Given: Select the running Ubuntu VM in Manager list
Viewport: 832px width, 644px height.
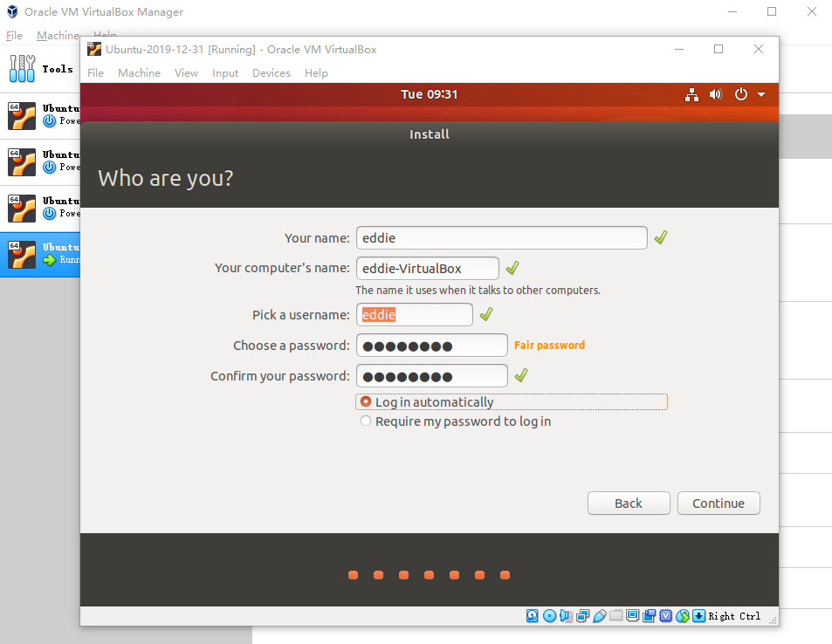Looking at the screenshot, I should click(x=40, y=255).
